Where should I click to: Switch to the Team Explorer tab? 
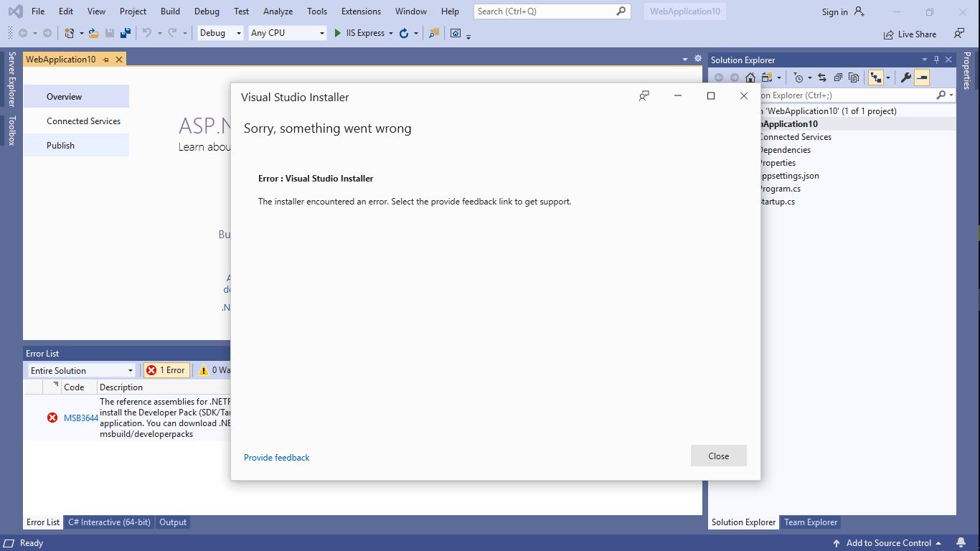click(x=811, y=522)
